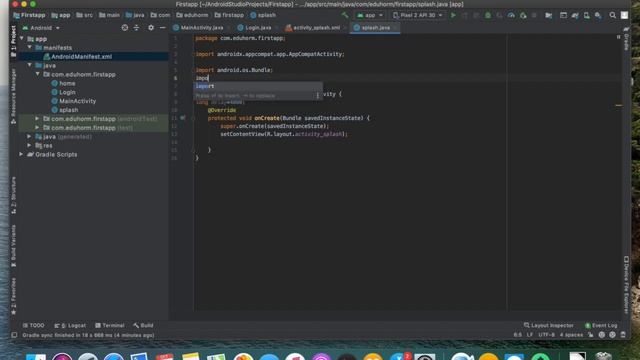640x360 pixels.
Task: Click the LF line separator in status bar
Action: point(530,335)
